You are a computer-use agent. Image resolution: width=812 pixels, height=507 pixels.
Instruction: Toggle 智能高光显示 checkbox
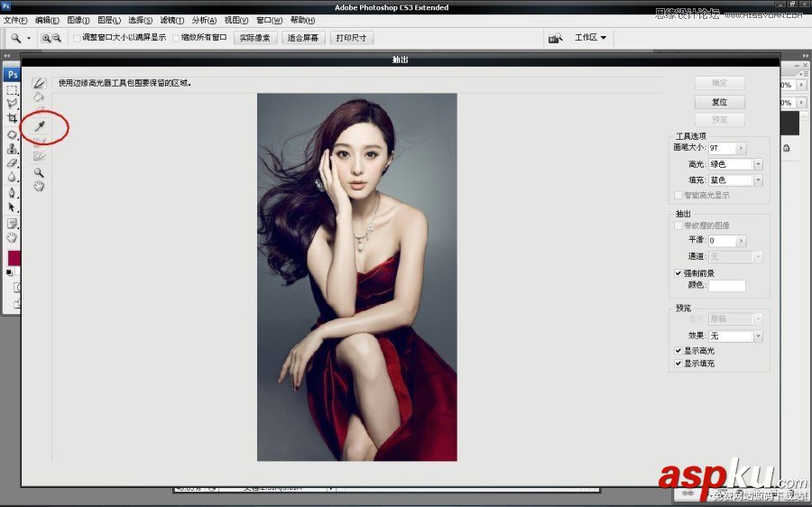[678, 195]
